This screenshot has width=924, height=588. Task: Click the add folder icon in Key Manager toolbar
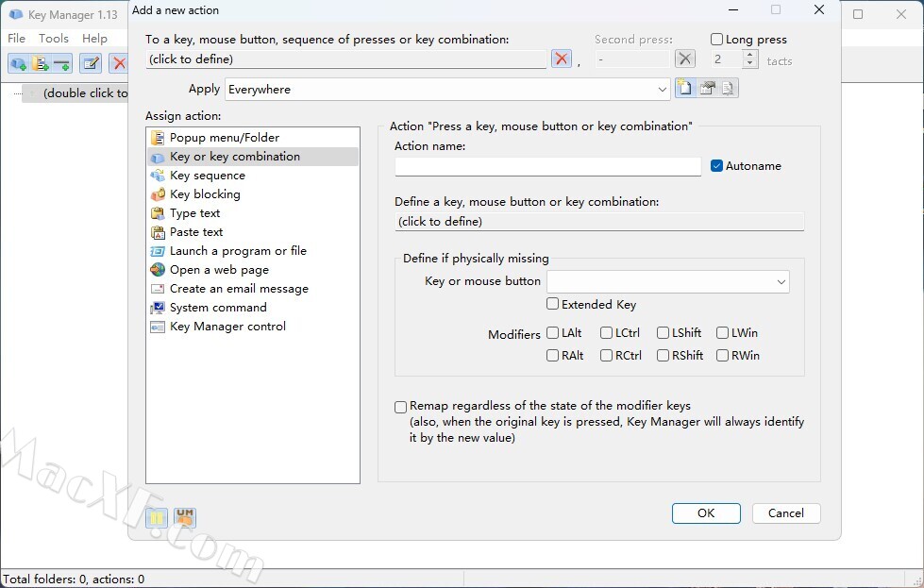coord(40,63)
